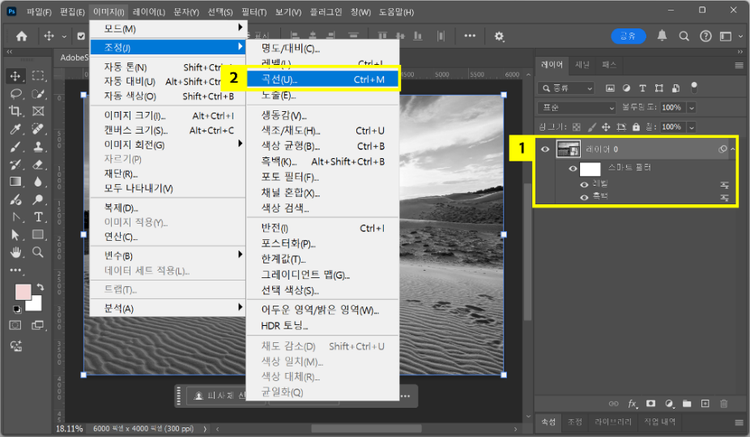Toggle the layer filter on/off switch

point(694,87)
